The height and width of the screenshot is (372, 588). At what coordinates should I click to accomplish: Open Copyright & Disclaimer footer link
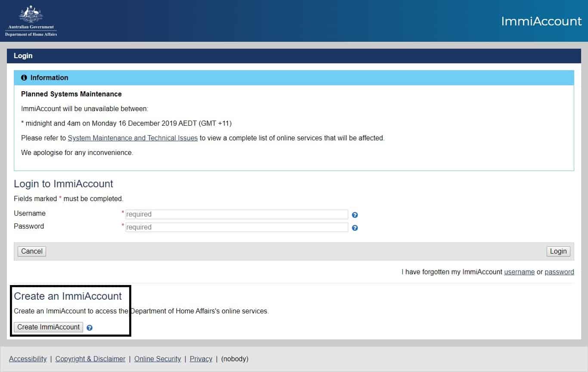pos(90,359)
